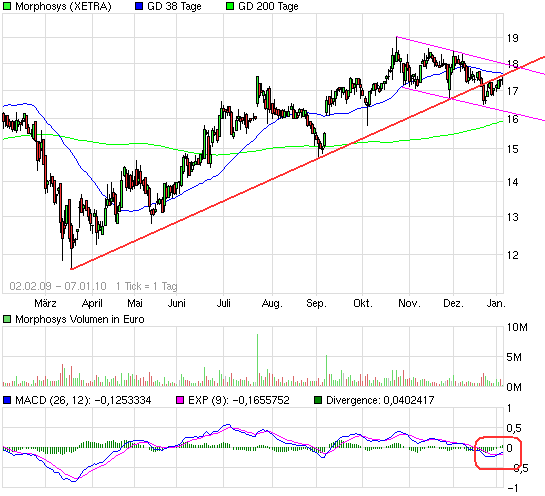
Task: Click the tallest volume spike in late July
Action: [x=258, y=360]
